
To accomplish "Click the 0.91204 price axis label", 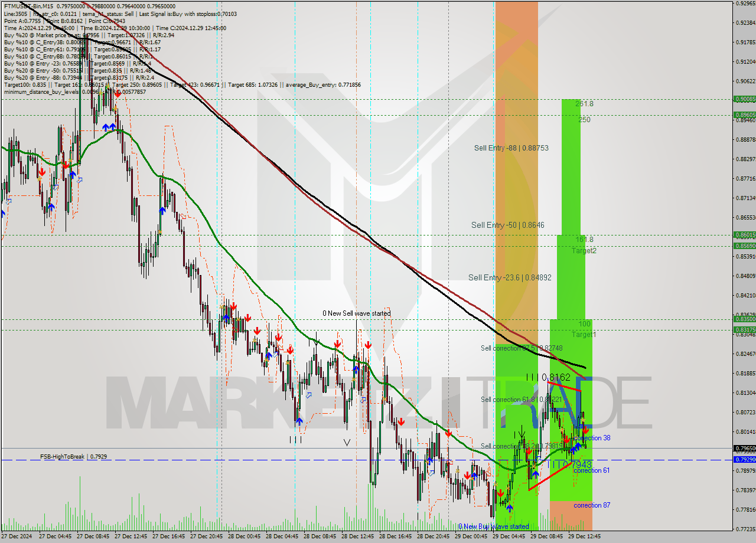I will tap(745, 61).
